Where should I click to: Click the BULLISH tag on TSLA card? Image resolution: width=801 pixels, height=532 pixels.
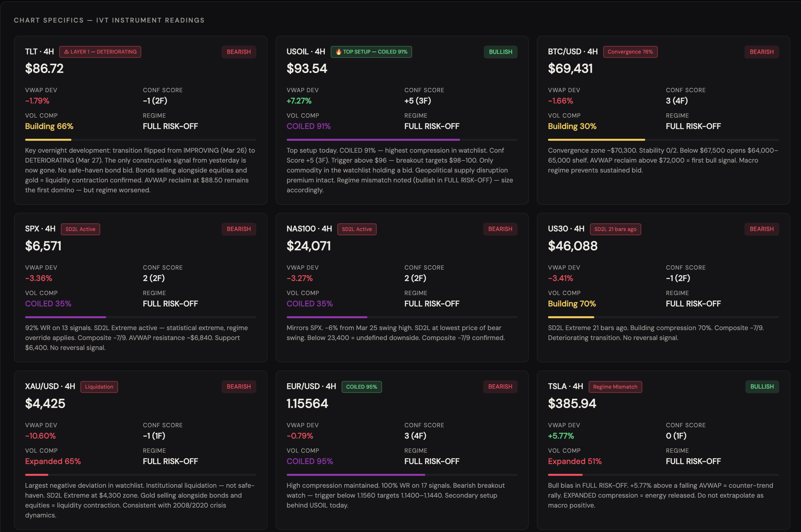point(762,387)
